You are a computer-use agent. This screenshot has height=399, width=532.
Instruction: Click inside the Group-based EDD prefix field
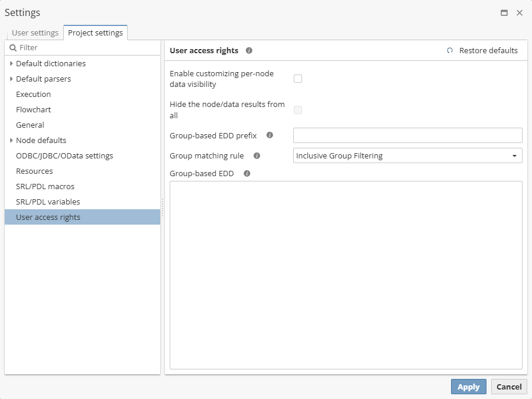[x=407, y=135]
